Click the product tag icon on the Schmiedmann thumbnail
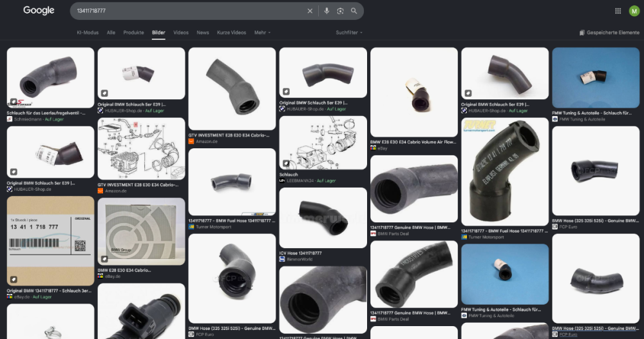The height and width of the screenshot is (339, 644). point(14,101)
